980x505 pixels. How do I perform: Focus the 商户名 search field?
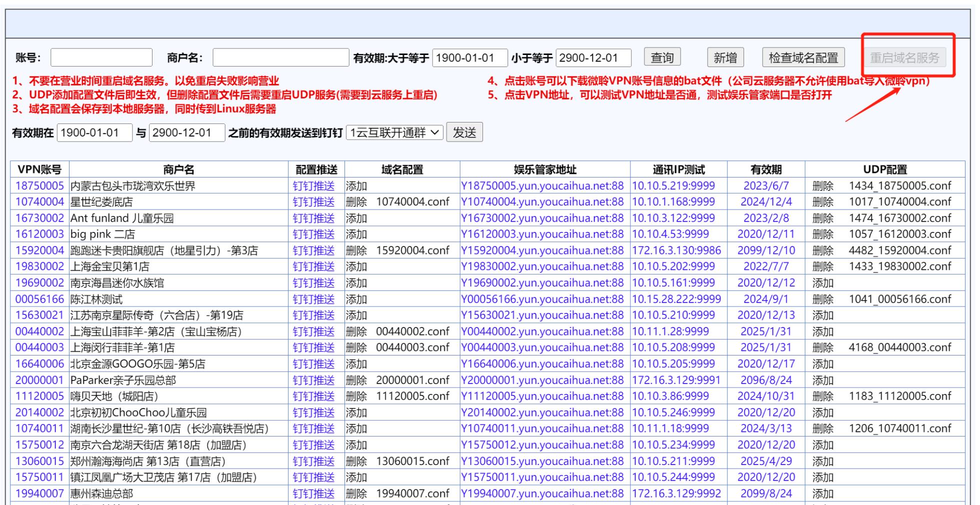pyautogui.click(x=281, y=57)
